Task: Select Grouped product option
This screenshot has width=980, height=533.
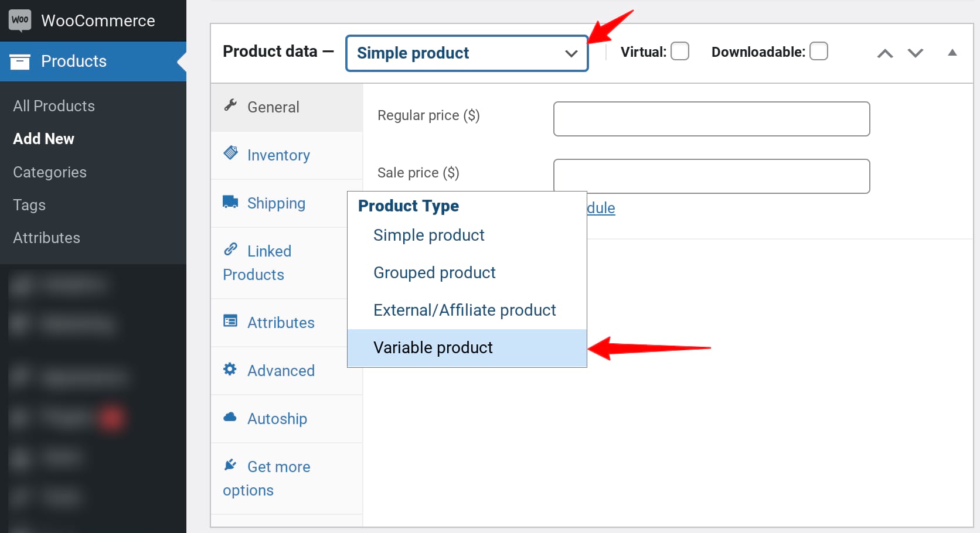Action: click(434, 273)
